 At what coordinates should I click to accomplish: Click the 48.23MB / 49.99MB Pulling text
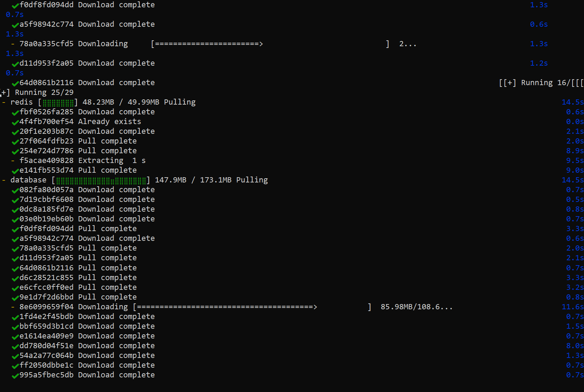(139, 102)
